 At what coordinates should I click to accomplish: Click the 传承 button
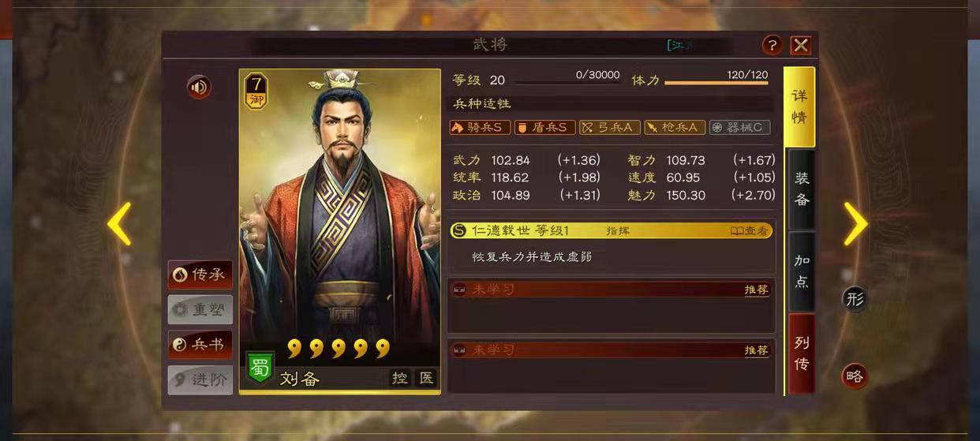pos(200,275)
